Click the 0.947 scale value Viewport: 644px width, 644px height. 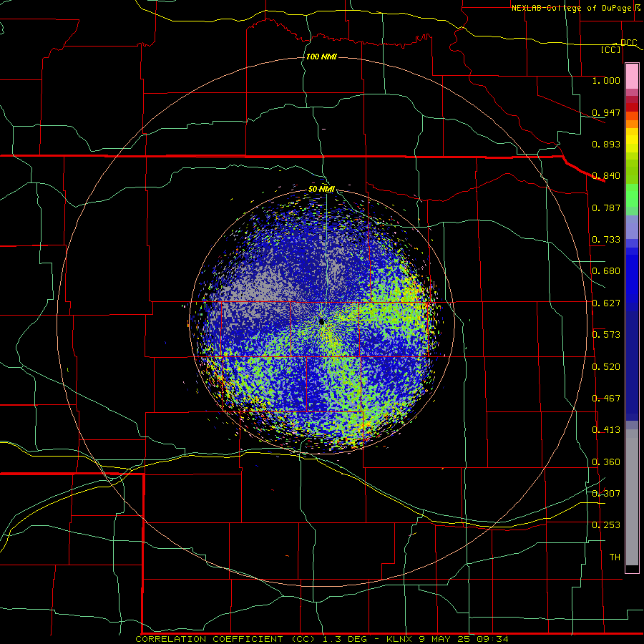[x=606, y=112]
